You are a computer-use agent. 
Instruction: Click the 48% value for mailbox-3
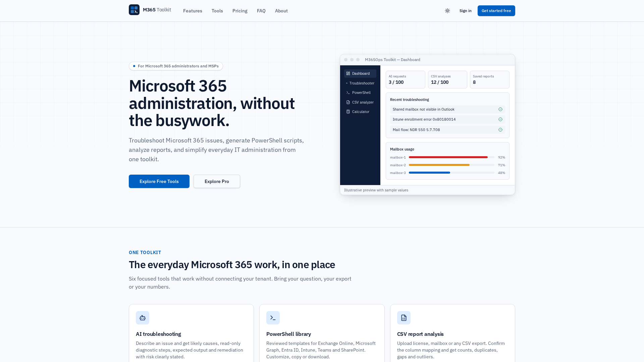(501, 173)
